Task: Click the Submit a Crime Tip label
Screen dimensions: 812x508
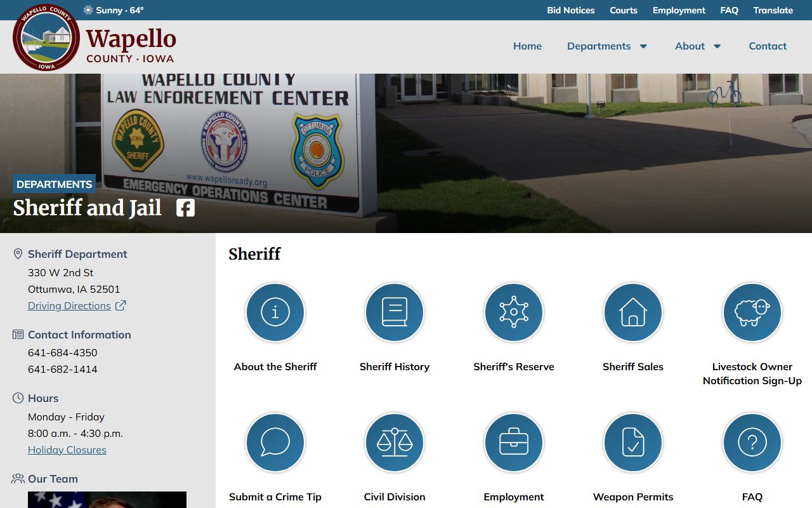Action: [275, 497]
